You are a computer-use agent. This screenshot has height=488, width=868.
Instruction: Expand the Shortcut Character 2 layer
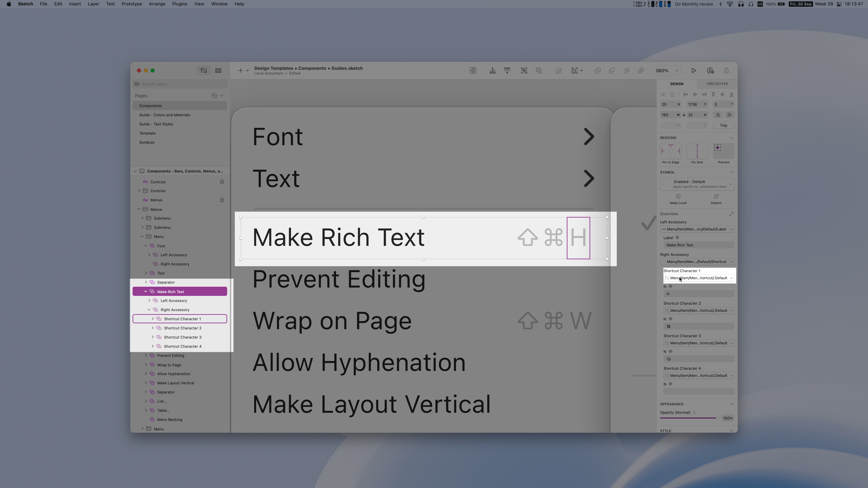153,328
